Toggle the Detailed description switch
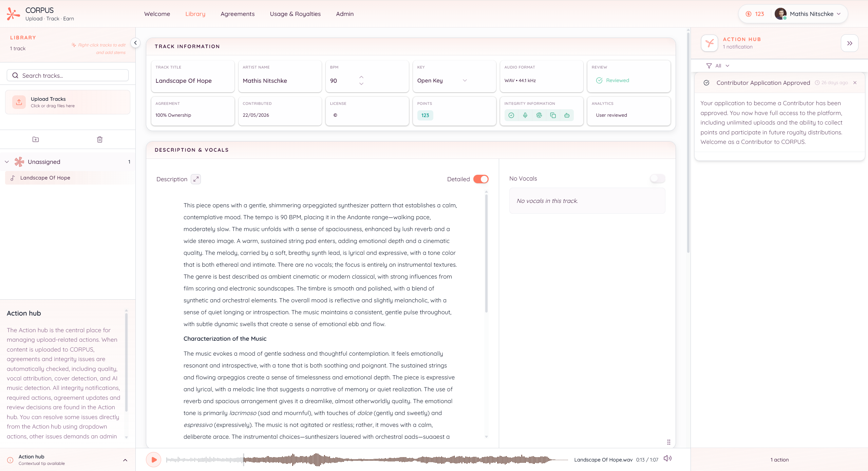The image size is (868, 471). 481,179
